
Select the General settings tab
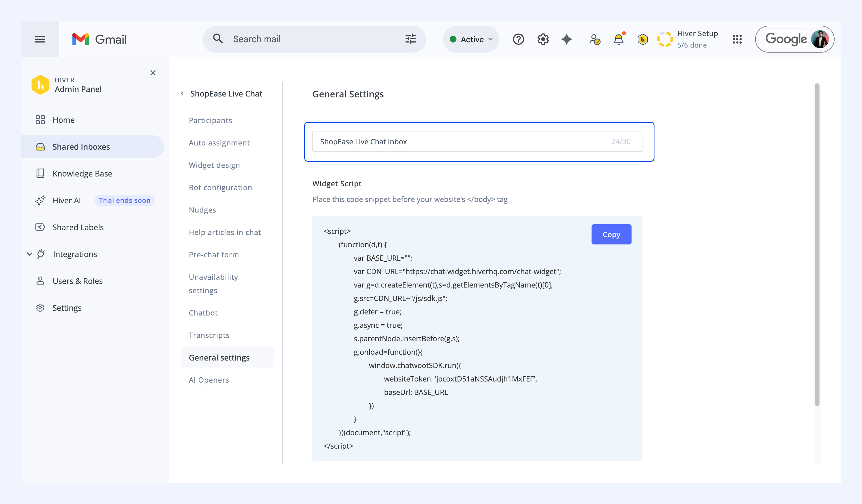coord(227,357)
